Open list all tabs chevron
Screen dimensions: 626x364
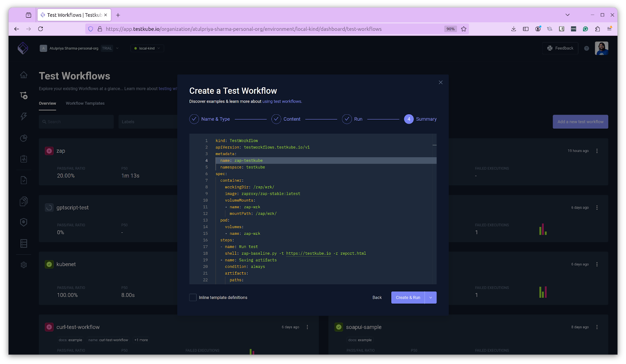568,15
